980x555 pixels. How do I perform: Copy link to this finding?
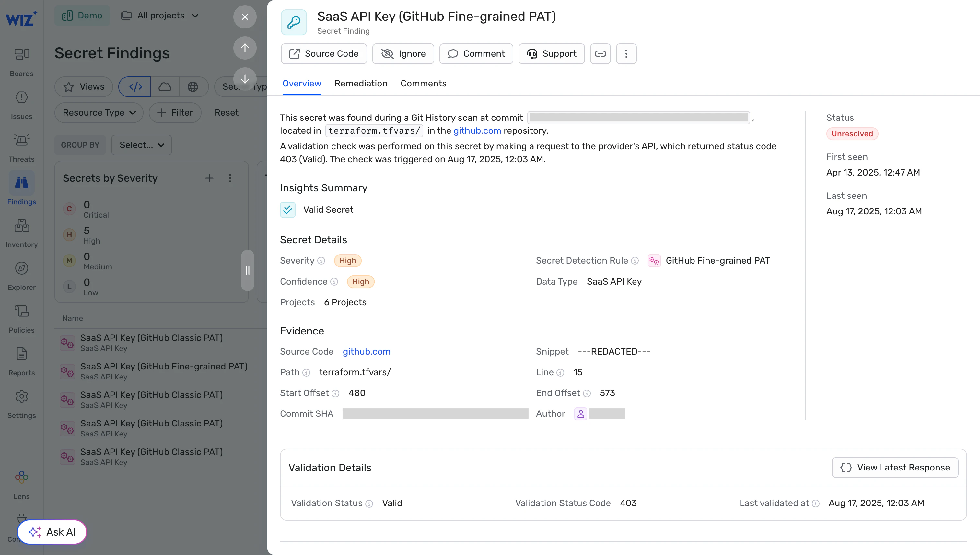coord(600,54)
